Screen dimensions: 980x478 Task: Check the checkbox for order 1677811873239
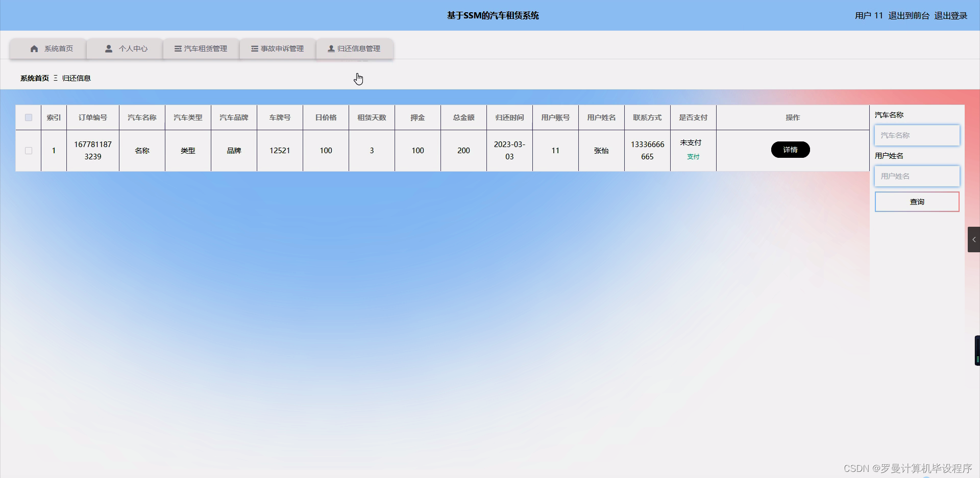tap(28, 151)
